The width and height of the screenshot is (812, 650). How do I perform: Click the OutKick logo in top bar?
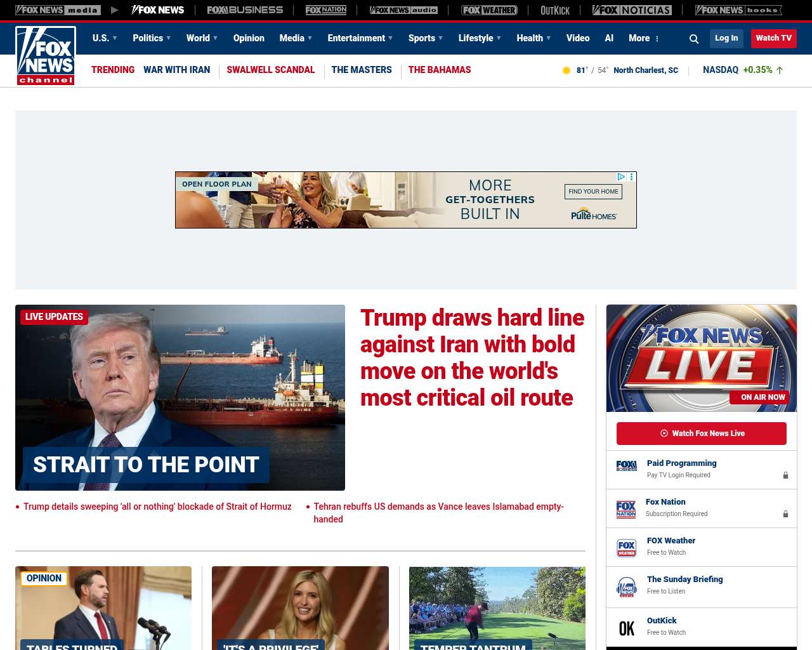coord(555,10)
